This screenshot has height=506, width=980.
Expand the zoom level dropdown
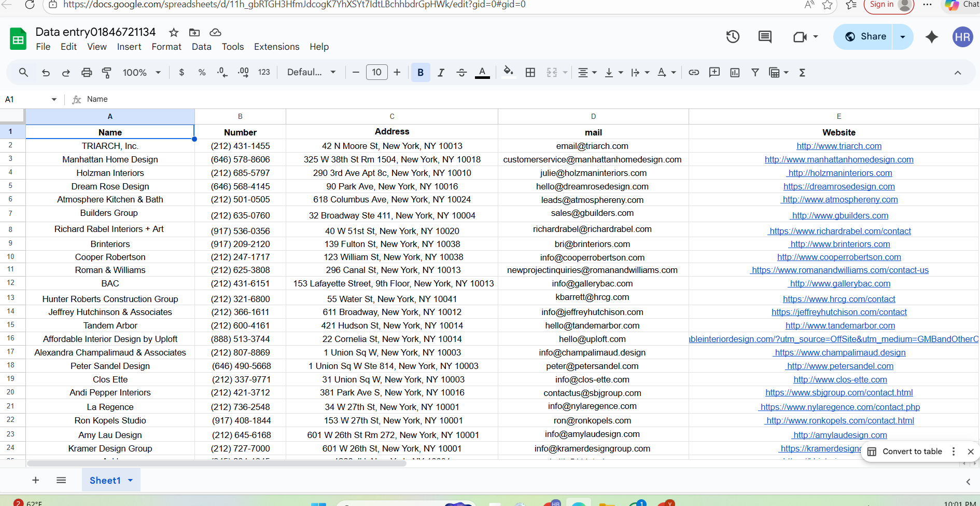(x=142, y=73)
